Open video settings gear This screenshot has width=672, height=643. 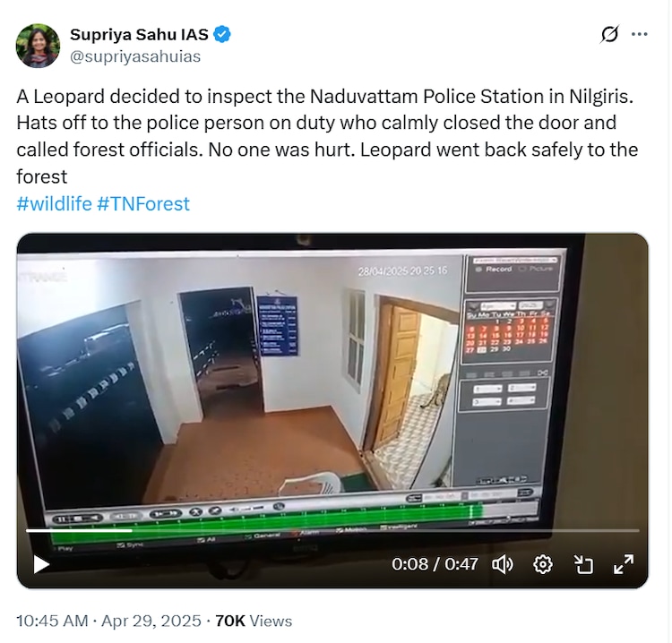point(543,564)
